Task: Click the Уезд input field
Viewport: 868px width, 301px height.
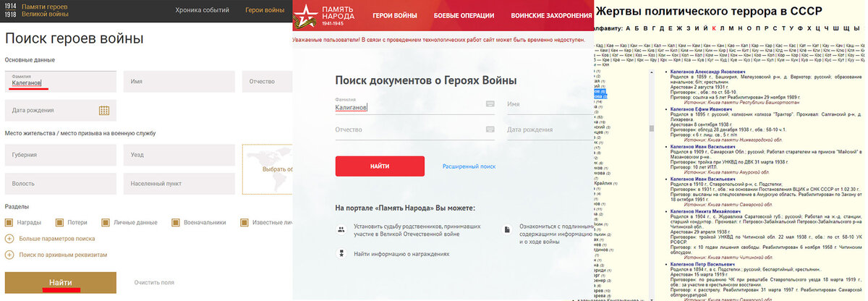Action: pos(179,155)
